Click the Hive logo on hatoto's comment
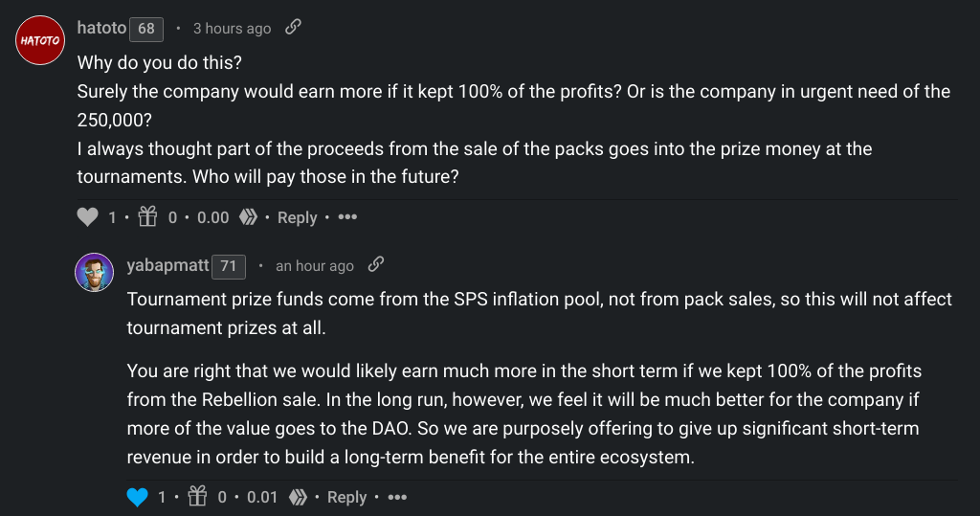The image size is (980, 516). [248, 217]
